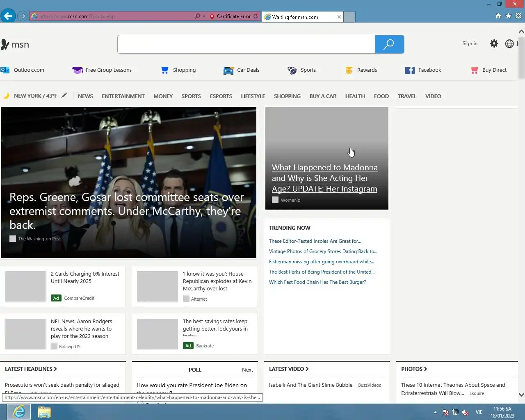Open the BUY A CAR menu item

pos(323,96)
